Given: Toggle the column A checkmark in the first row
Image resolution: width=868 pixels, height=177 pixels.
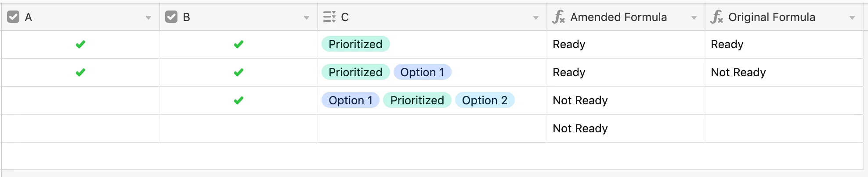Looking at the screenshot, I should (x=80, y=44).
